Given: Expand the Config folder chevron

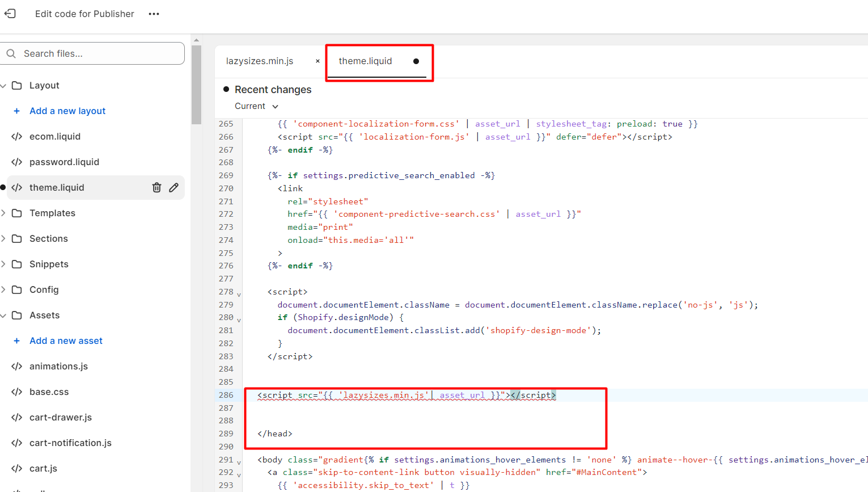Looking at the screenshot, I should tap(3, 289).
